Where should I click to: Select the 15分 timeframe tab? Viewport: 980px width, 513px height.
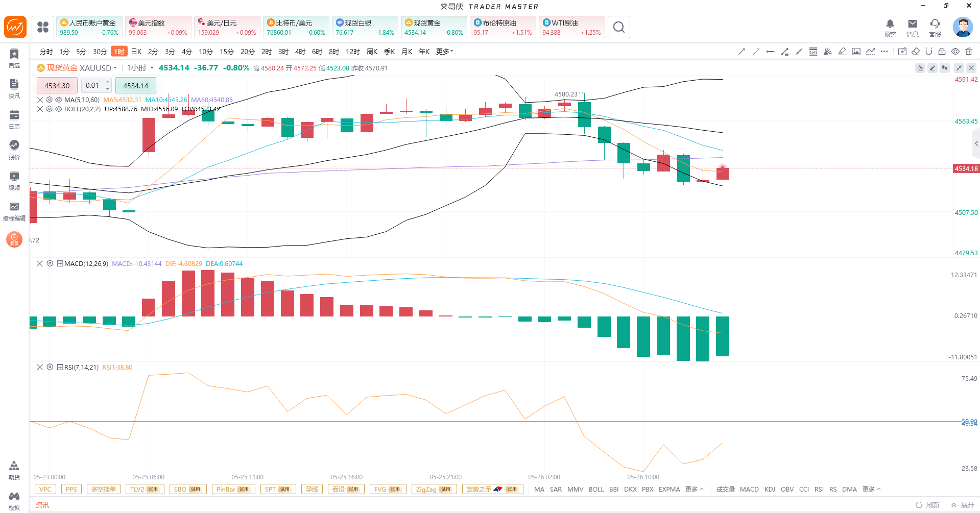click(227, 52)
